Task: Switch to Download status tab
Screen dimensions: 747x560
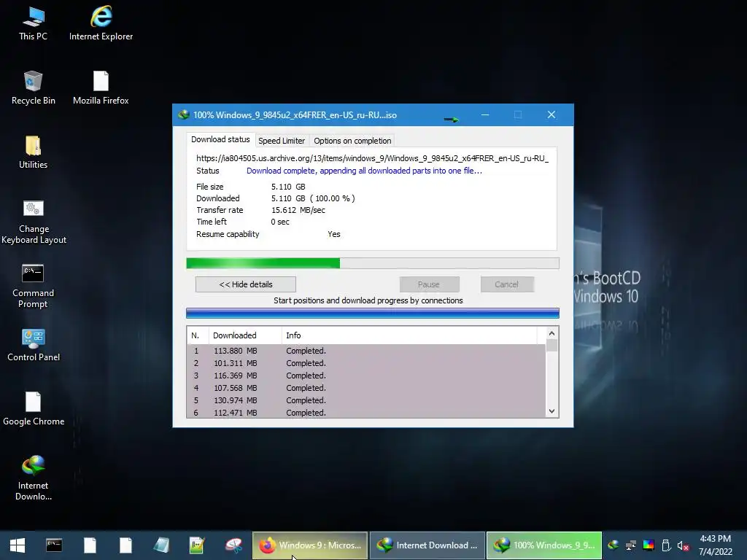Action: tap(220, 139)
